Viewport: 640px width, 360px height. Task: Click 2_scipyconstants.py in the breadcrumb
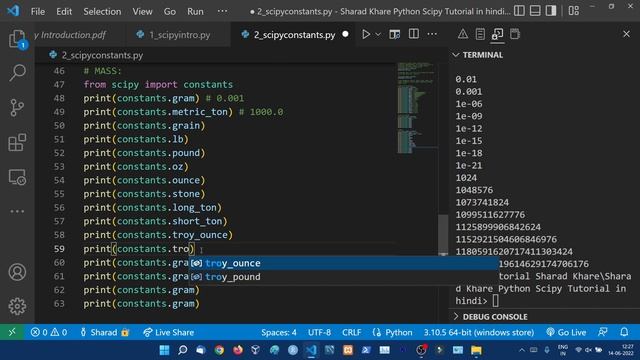[x=102, y=55]
